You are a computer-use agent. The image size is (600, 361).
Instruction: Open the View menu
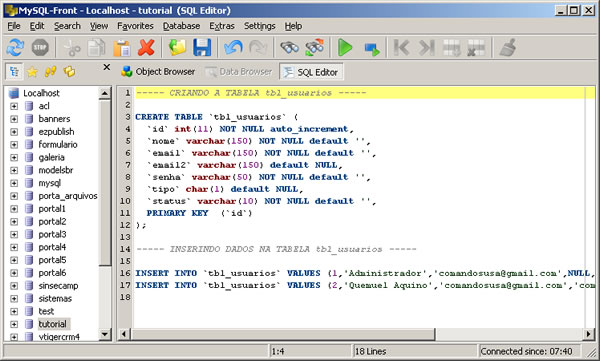click(99, 26)
